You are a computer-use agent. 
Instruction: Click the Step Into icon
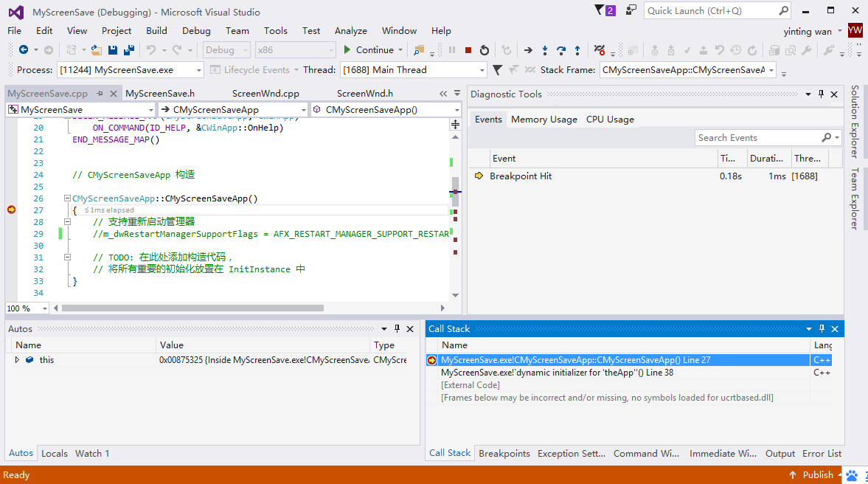(x=545, y=50)
